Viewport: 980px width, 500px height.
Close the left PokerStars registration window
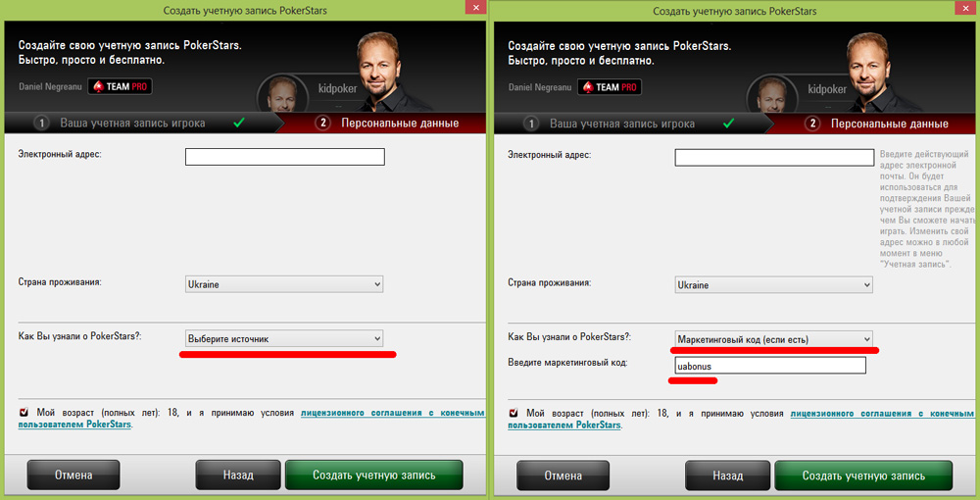475,7
